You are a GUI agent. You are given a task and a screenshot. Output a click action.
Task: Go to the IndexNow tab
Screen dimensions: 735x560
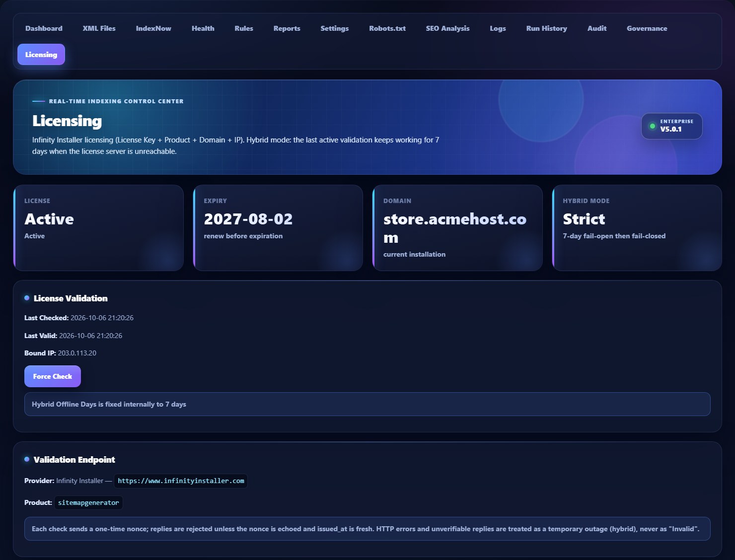pos(153,28)
